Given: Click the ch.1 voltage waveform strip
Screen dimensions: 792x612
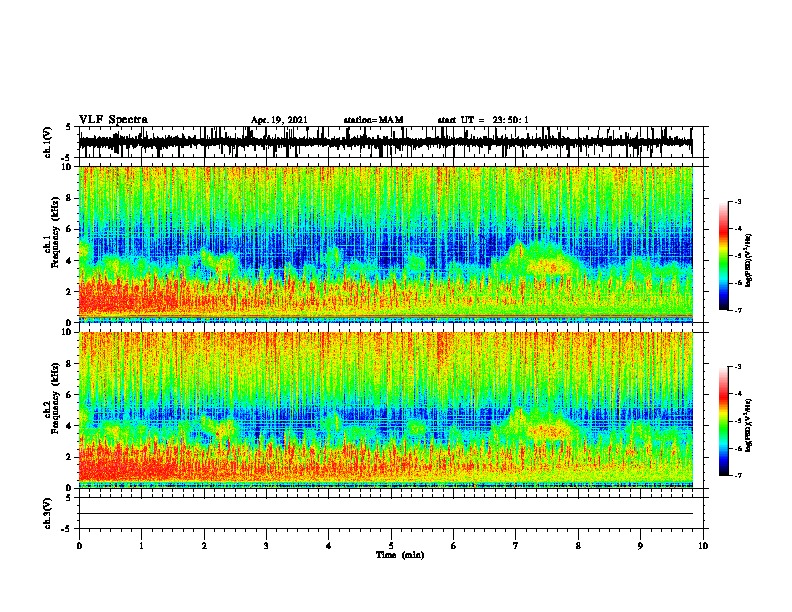Looking at the screenshot, I should tap(385, 142).
